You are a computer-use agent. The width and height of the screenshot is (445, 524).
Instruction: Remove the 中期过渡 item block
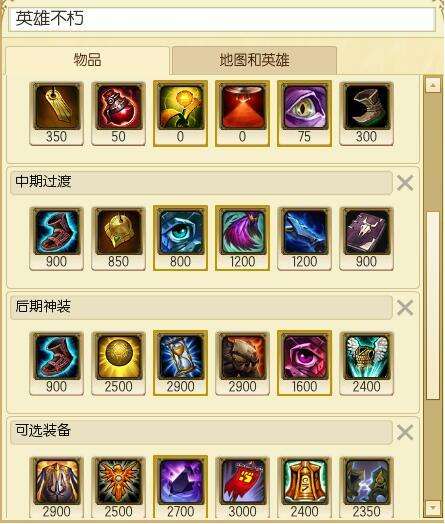coord(405,183)
